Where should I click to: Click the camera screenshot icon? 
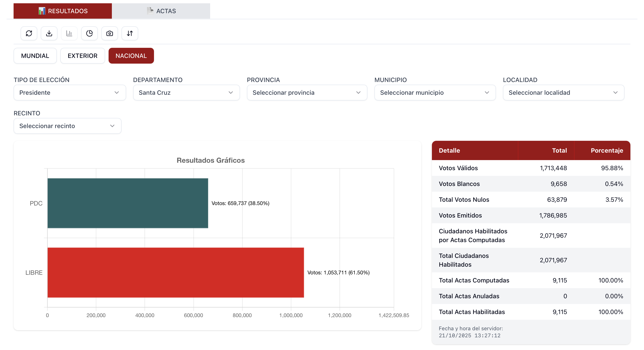[x=109, y=33]
